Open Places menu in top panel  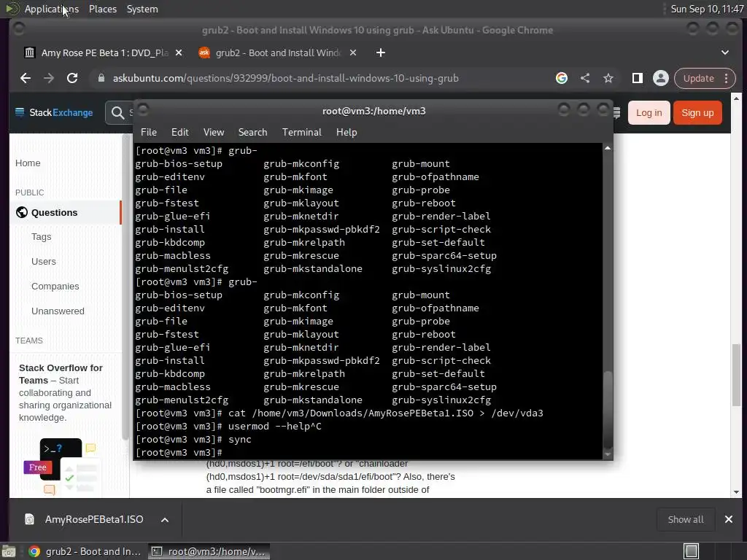tap(102, 9)
